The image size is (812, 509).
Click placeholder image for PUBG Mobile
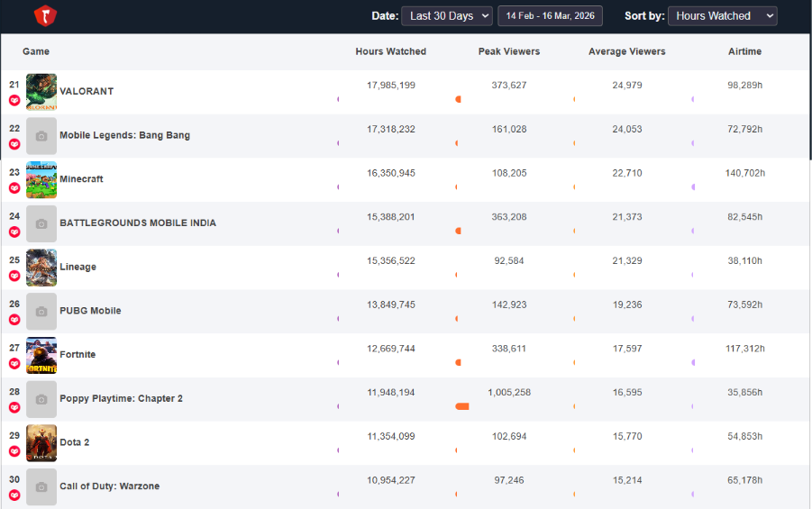[x=41, y=311]
